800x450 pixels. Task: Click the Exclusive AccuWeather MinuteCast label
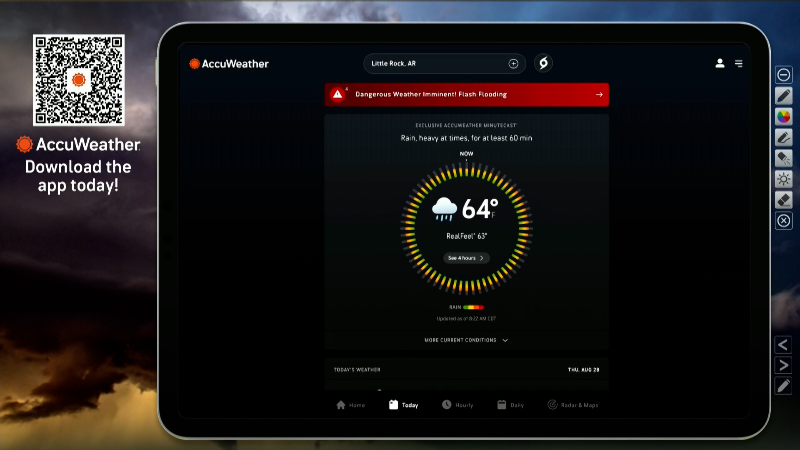point(466,125)
